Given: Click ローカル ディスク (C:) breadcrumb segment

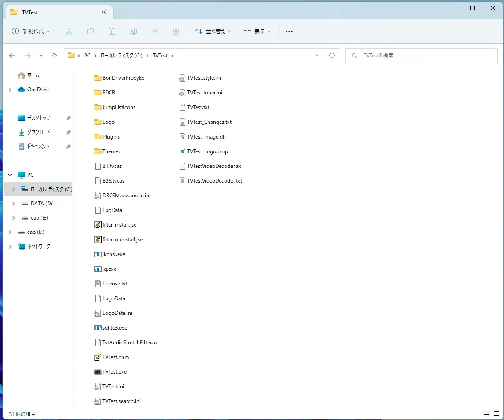Looking at the screenshot, I should [x=122, y=56].
